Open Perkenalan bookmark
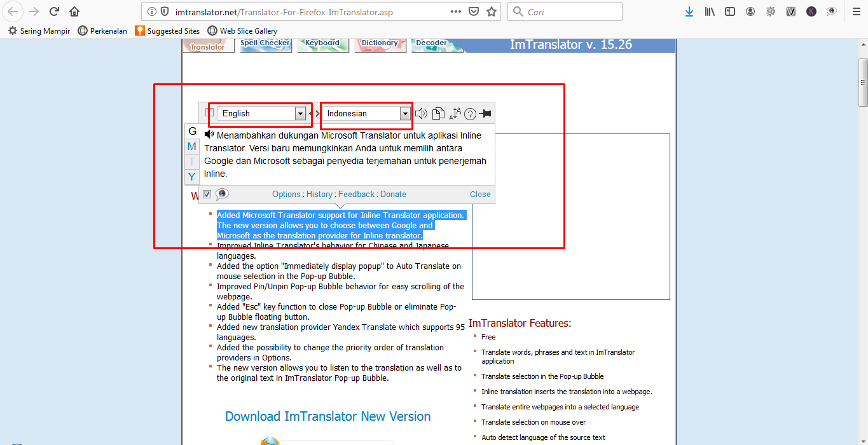This screenshot has height=445, width=868. 102,31
